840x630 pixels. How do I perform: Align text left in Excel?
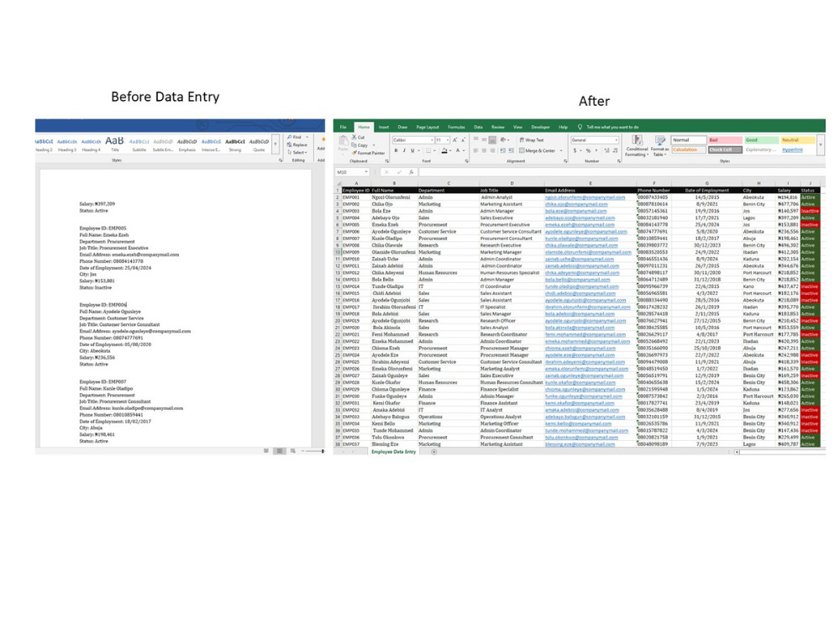(475, 150)
